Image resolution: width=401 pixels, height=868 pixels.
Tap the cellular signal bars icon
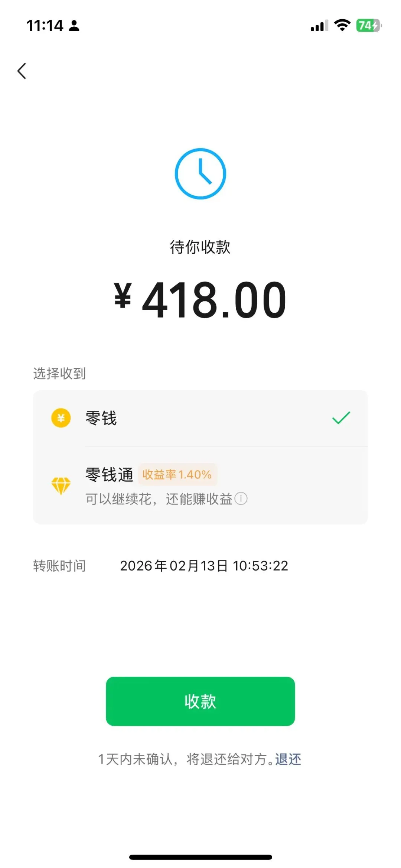(x=319, y=26)
